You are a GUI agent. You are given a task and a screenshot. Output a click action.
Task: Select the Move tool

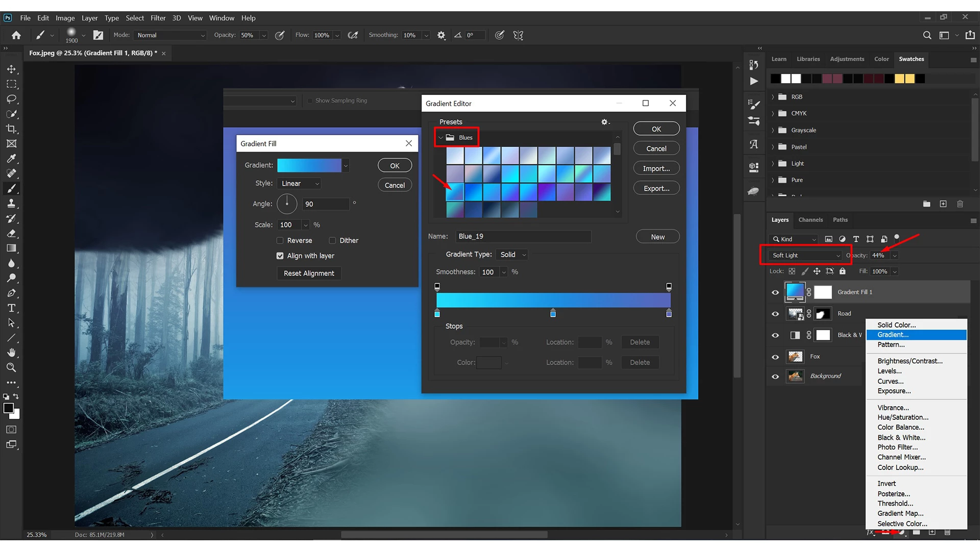(x=11, y=69)
